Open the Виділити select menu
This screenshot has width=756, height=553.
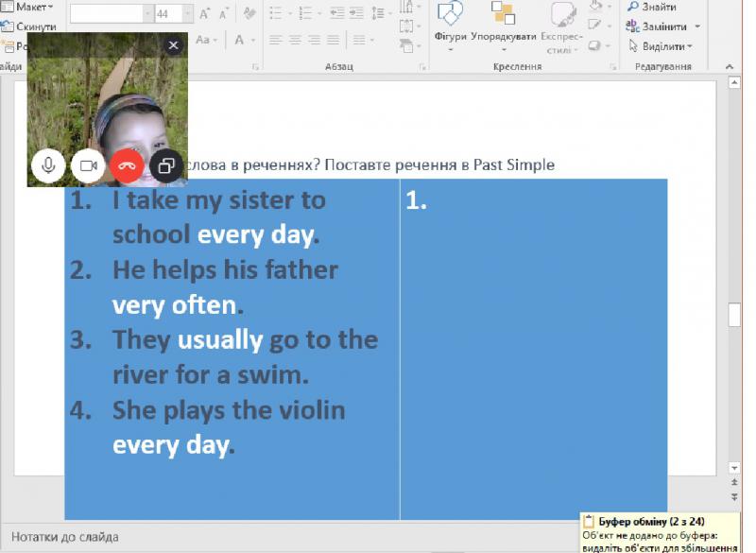(661, 46)
